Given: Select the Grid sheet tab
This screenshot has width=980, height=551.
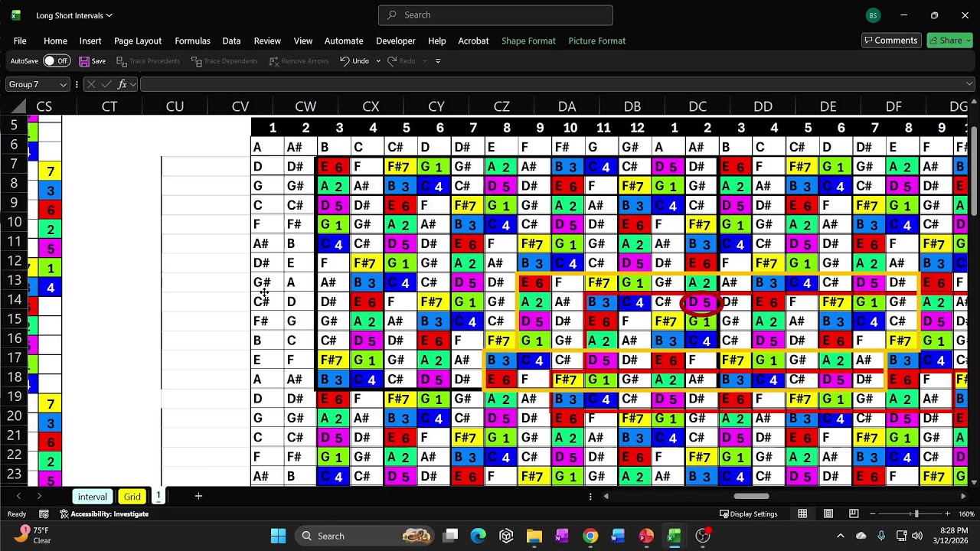Looking at the screenshot, I should tap(132, 497).
